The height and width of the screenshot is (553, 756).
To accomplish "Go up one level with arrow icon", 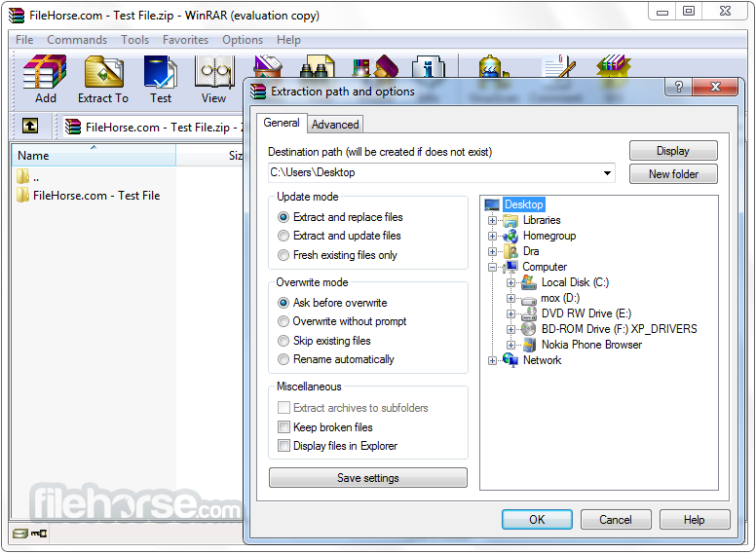I will coord(30,127).
